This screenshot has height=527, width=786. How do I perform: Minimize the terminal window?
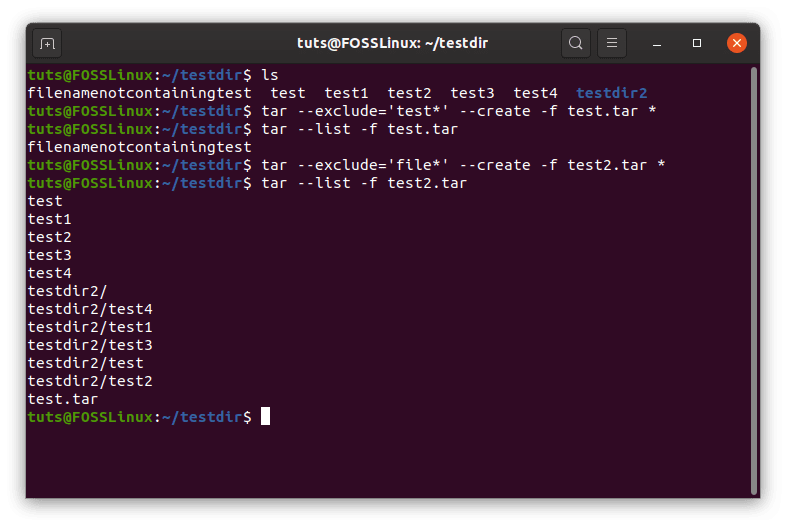tap(657, 44)
